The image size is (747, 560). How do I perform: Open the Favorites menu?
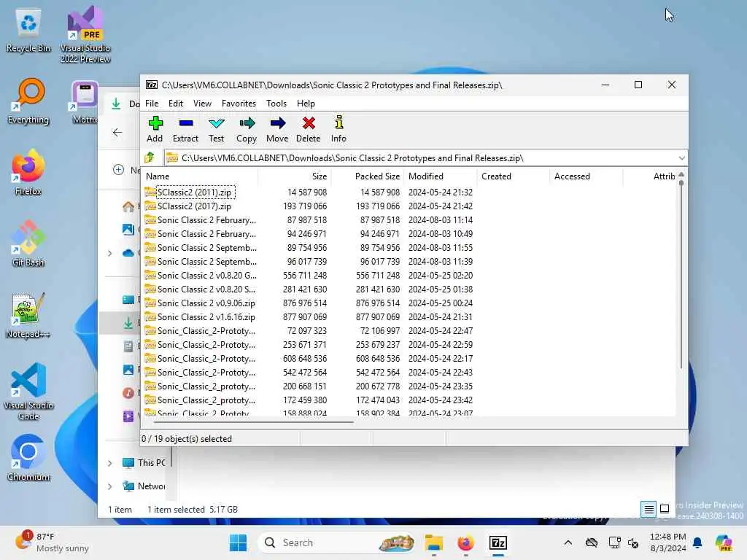(x=239, y=104)
